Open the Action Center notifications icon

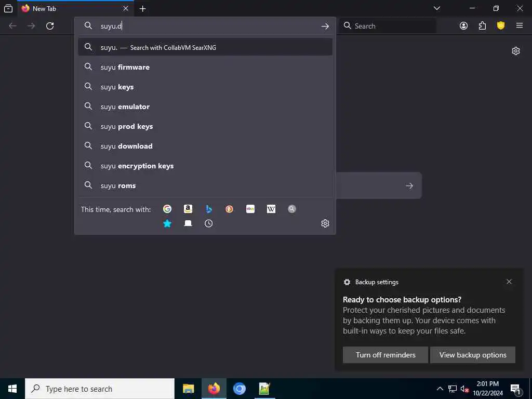(515, 389)
